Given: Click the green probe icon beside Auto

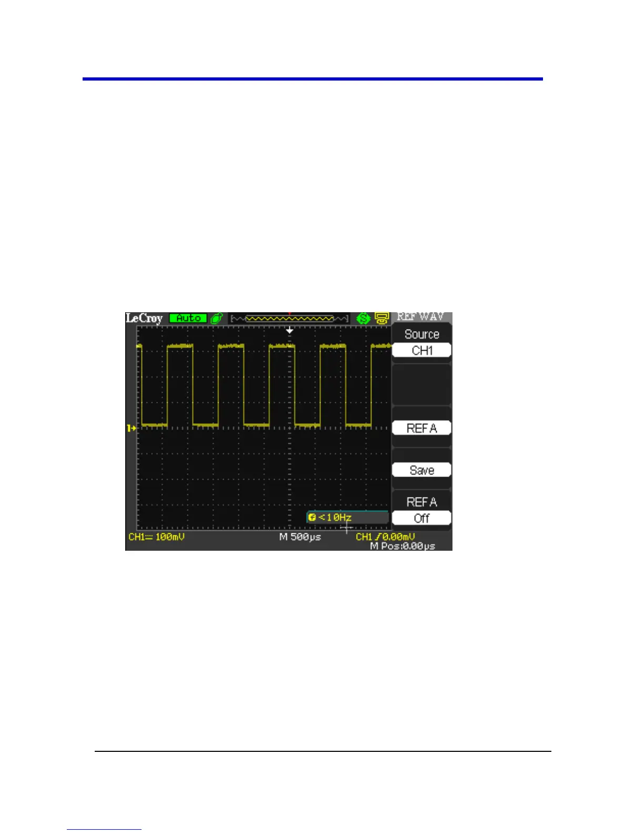Looking at the screenshot, I should (216, 318).
